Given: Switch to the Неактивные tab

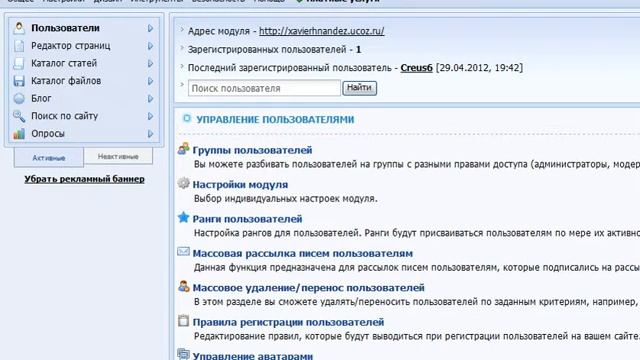Looking at the screenshot, I should (118, 156).
